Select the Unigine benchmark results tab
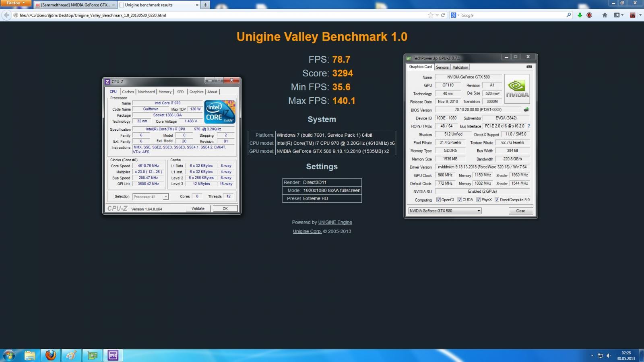This screenshot has height=362, width=644. [x=159, y=5]
